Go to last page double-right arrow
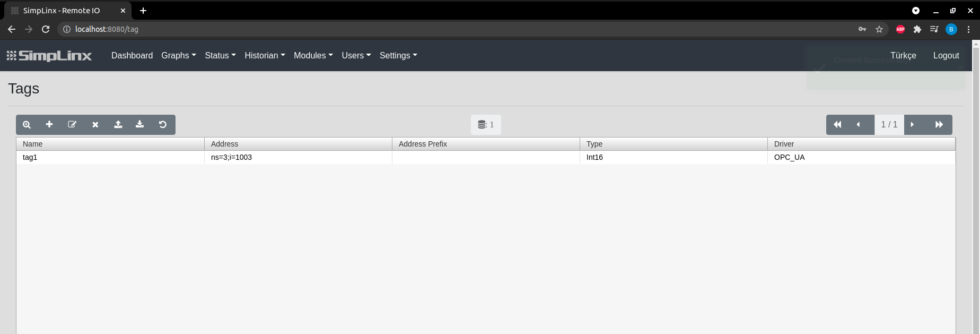The image size is (980, 334). (939, 125)
